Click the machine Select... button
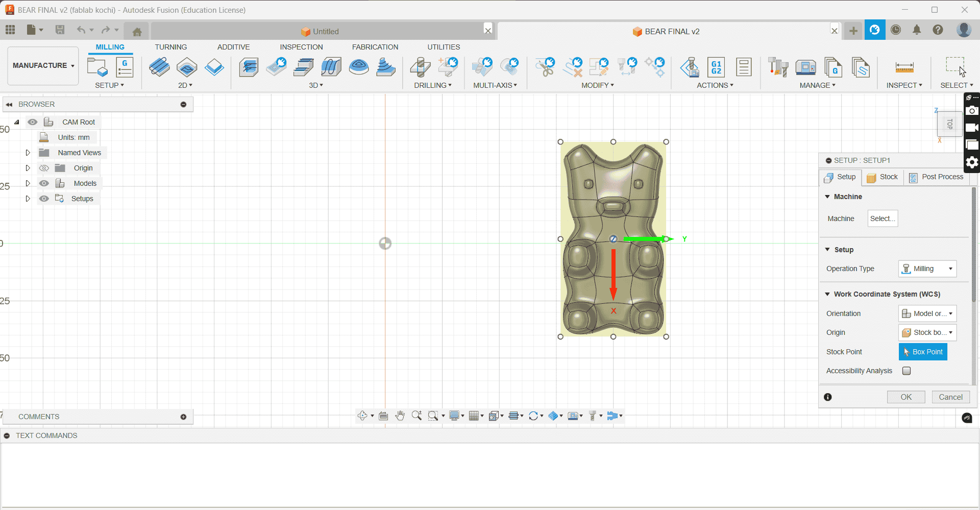This screenshot has width=980, height=510. 883,218
